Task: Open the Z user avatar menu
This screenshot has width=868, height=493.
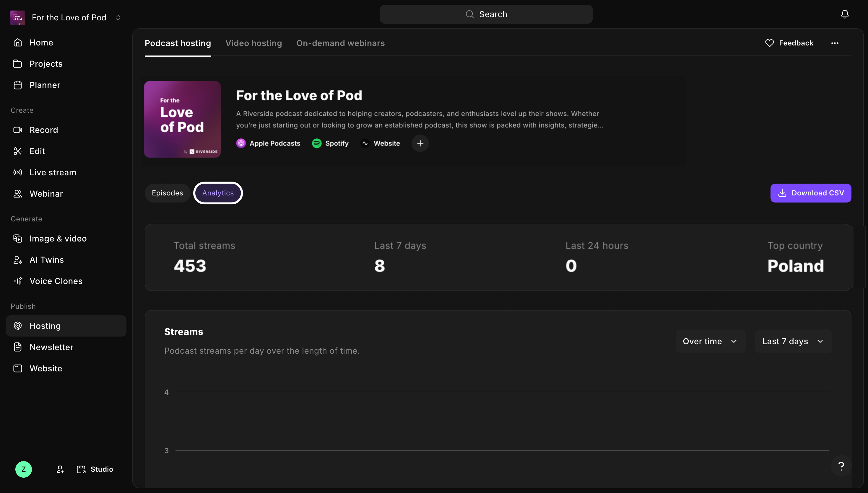Action: (x=23, y=469)
